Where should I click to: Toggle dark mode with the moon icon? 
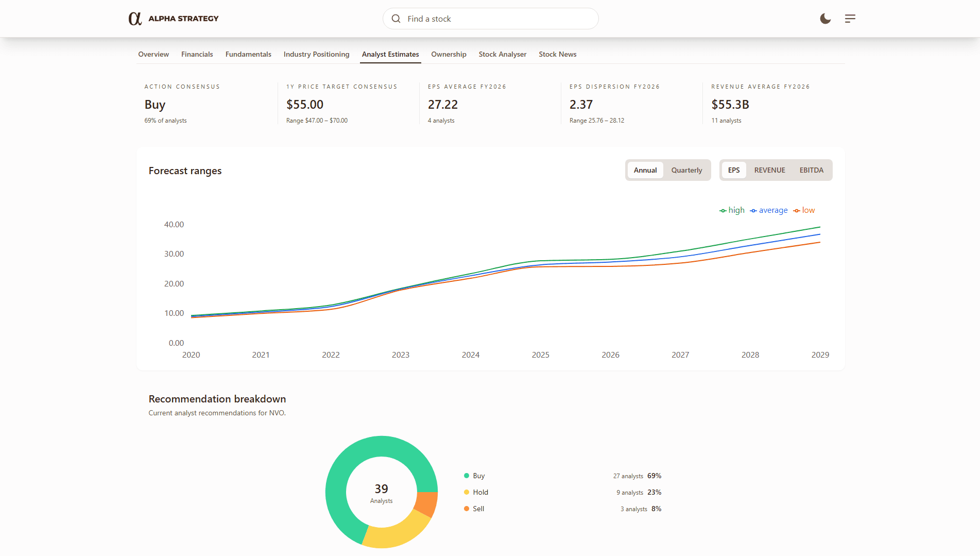coord(825,19)
